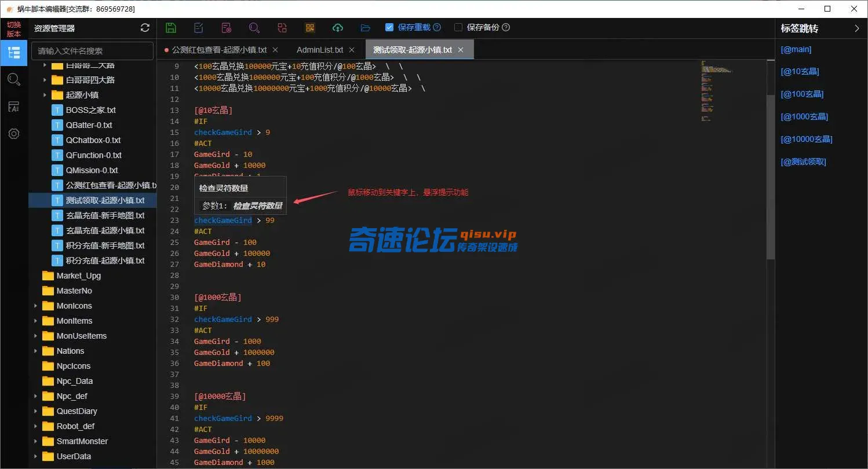The height and width of the screenshot is (469, 868).
Task: Click the red replace/swap toolbar icon
Action: (282, 28)
